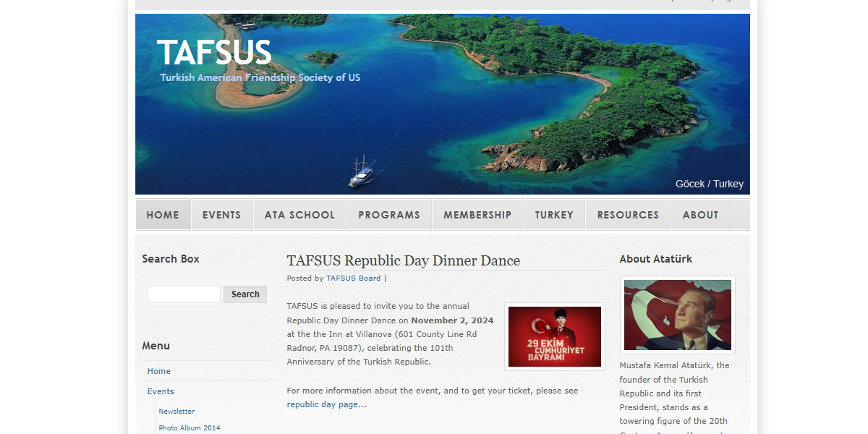
Task: Click the TAFSUS Board author link
Action: [x=353, y=278]
